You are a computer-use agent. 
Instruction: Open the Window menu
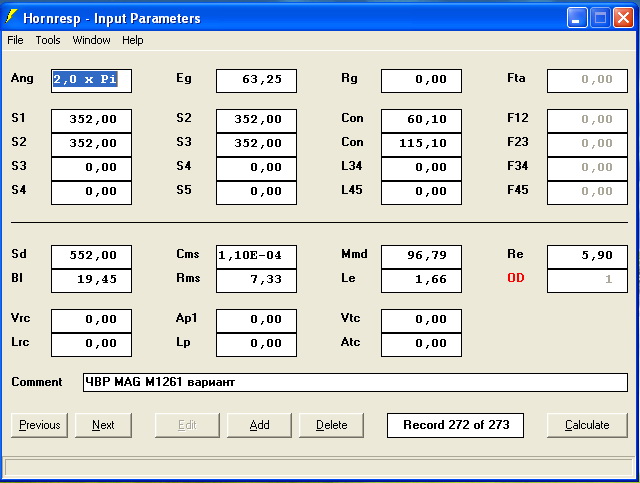click(91, 40)
